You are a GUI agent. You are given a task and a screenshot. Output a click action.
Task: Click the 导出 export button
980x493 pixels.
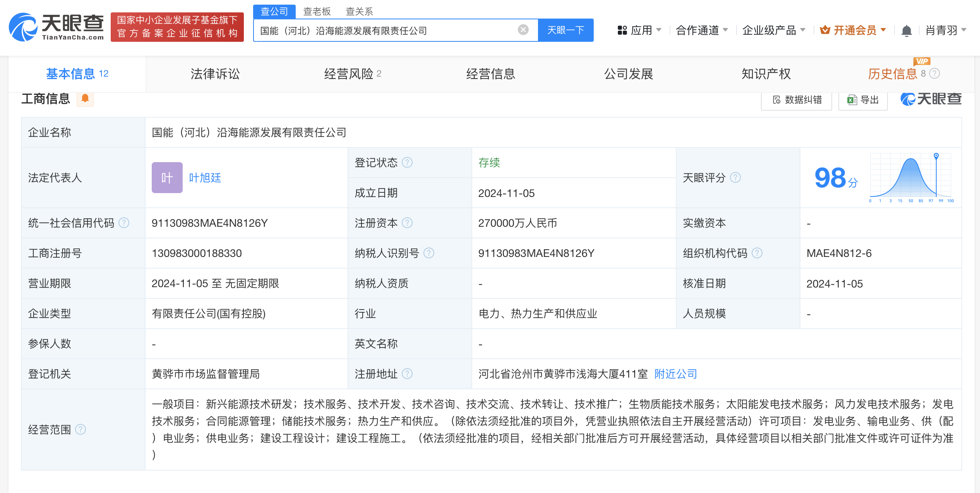[863, 100]
